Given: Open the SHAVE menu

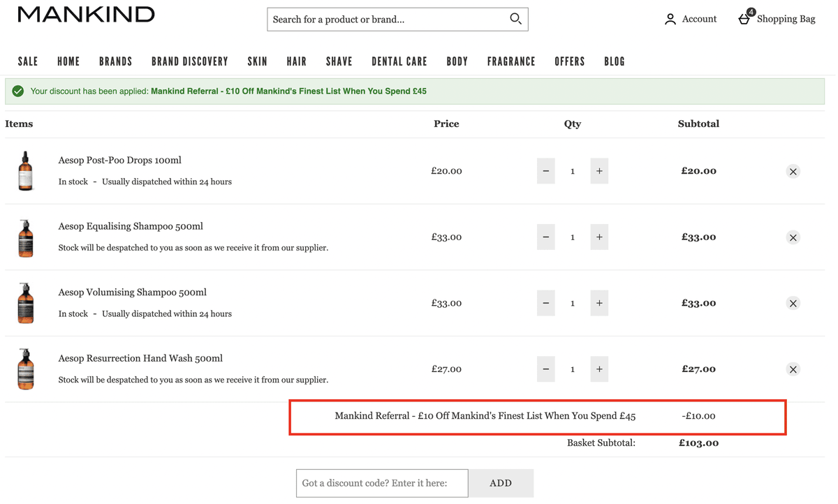Looking at the screenshot, I should coord(339,61).
